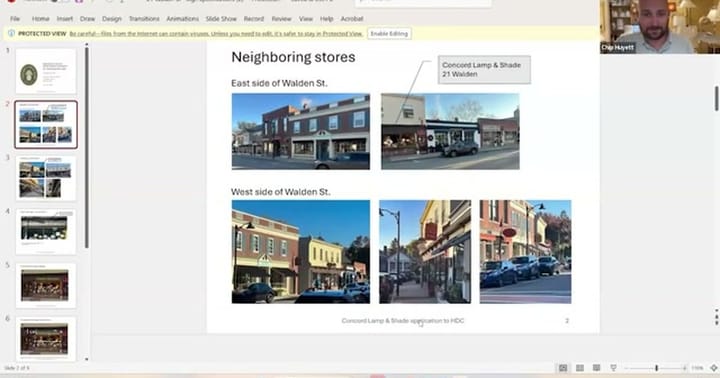The width and height of the screenshot is (720, 378).
Task: Switch to the Record tab
Action: pyautogui.click(x=253, y=19)
